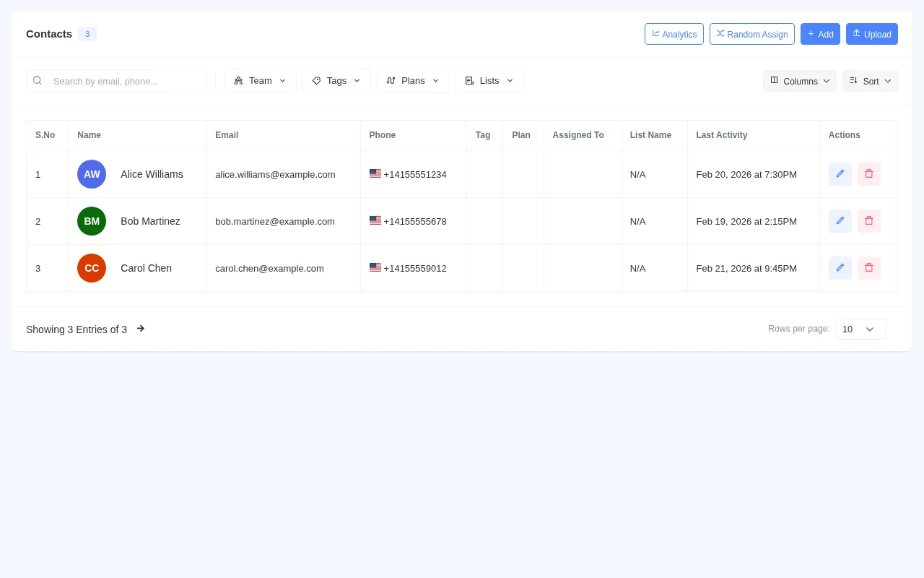Image resolution: width=924 pixels, height=578 pixels.
Task: Edit Carol Chen using the pencil icon
Action: [x=840, y=267]
